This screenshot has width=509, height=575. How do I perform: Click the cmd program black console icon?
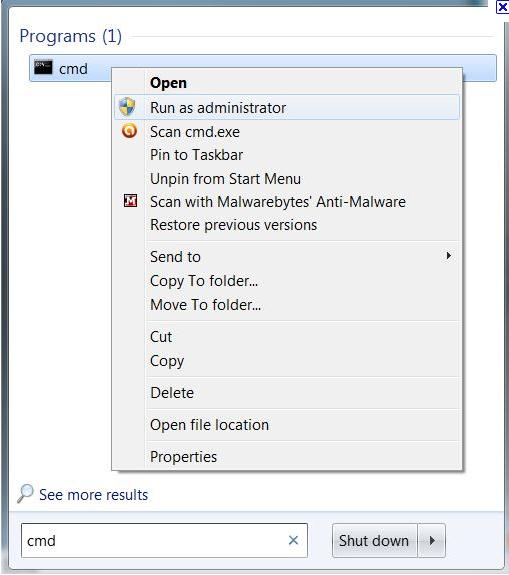pos(43,67)
